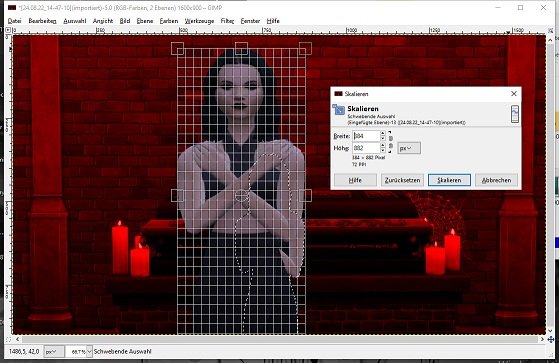The width and height of the screenshot is (559, 363).
Task: Open the Datei menu
Action: [15, 21]
